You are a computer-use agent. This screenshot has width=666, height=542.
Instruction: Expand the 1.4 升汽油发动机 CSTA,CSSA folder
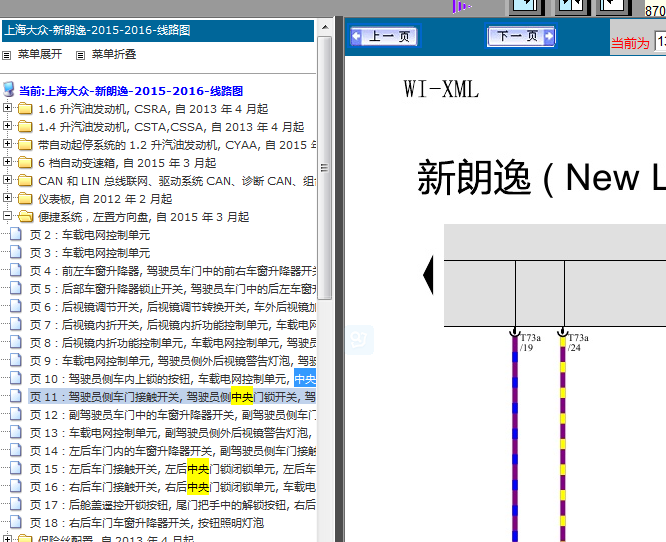click(x=7, y=125)
